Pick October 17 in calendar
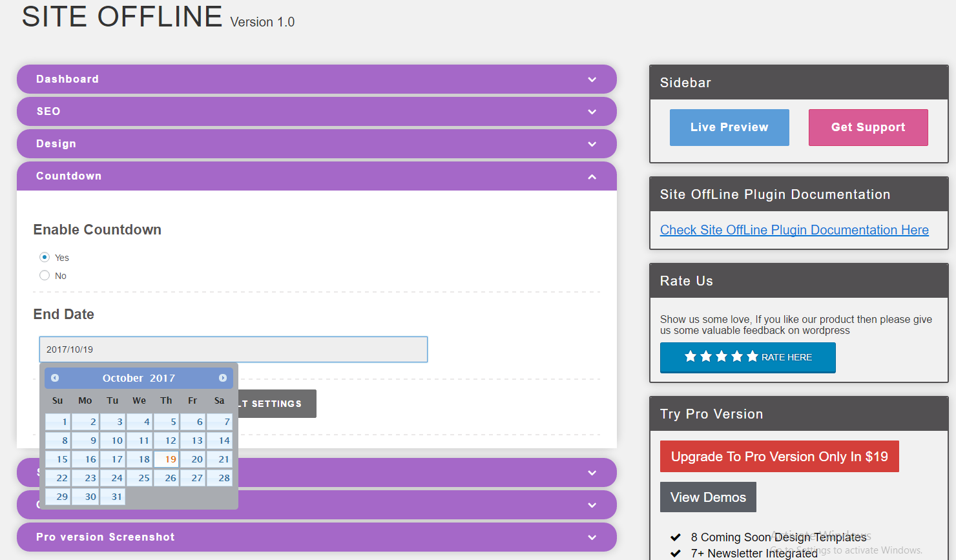This screenshot has width=956, height=560. click(x=112, y=459)
